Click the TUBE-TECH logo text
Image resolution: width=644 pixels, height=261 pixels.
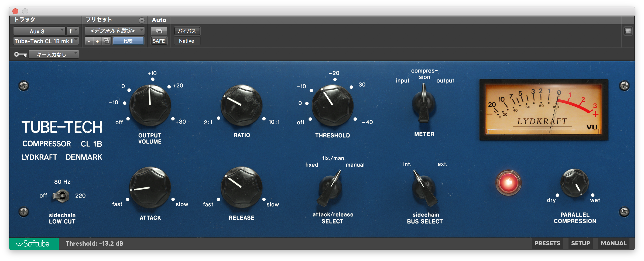tap(62, 127)
